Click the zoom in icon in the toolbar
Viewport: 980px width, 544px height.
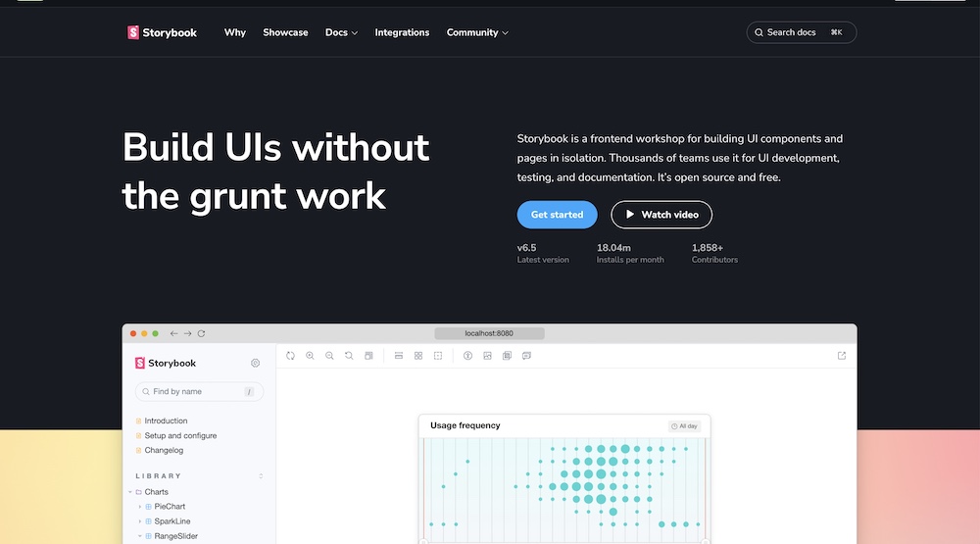(310, 356)
